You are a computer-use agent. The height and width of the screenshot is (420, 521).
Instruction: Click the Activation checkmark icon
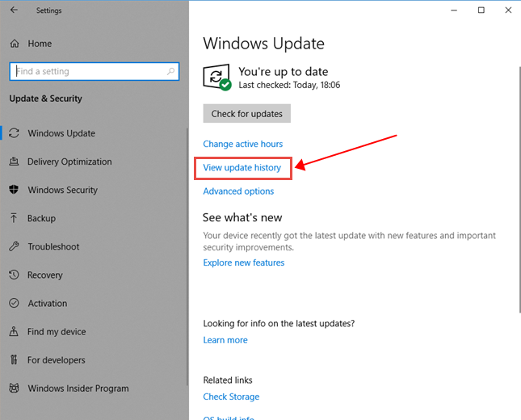(14, 304)
